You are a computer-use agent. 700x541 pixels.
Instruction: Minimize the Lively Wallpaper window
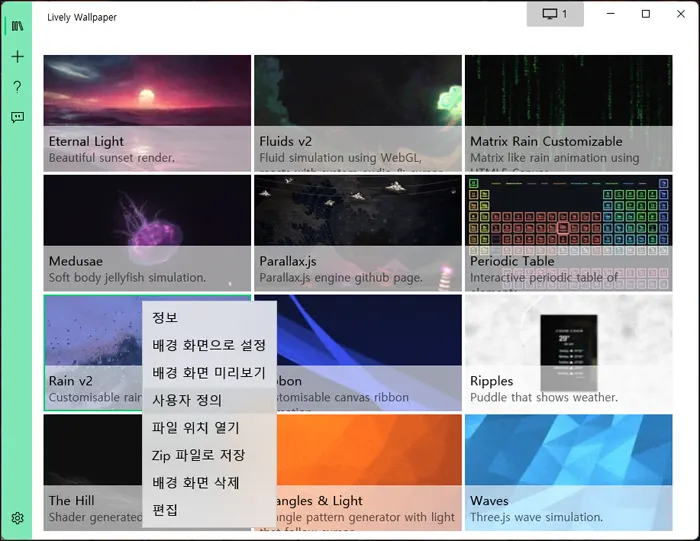click(x=611, y=14)
